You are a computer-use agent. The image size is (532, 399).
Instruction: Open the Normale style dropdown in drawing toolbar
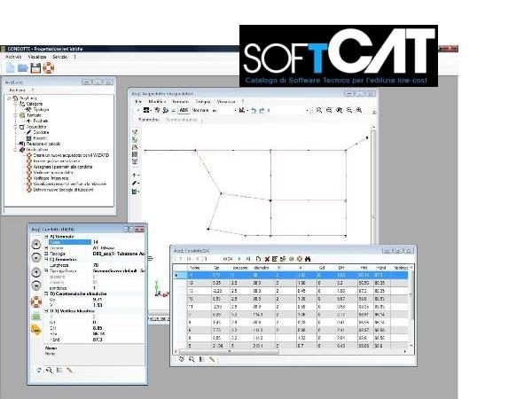[x=214, y=111]
